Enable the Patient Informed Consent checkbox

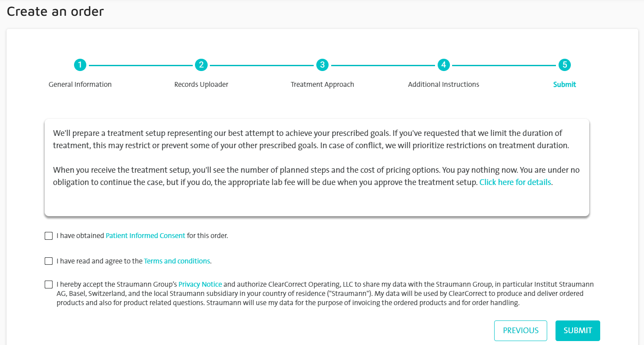coord(48,235)
